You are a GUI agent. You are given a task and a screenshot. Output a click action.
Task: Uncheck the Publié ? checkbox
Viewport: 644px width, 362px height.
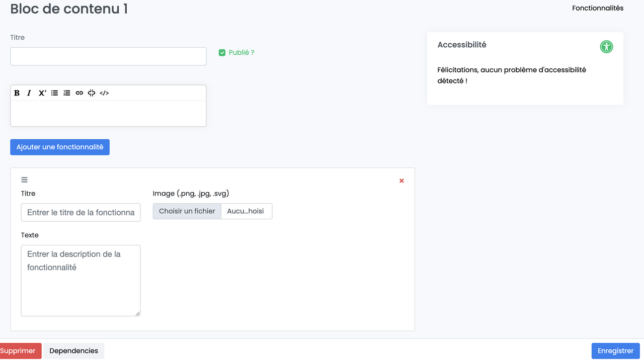point(222,53)
